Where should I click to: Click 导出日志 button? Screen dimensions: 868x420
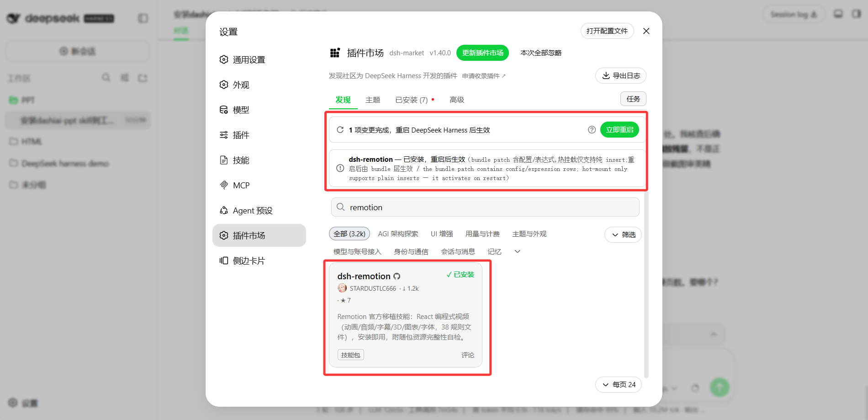(x=621, y=76)
